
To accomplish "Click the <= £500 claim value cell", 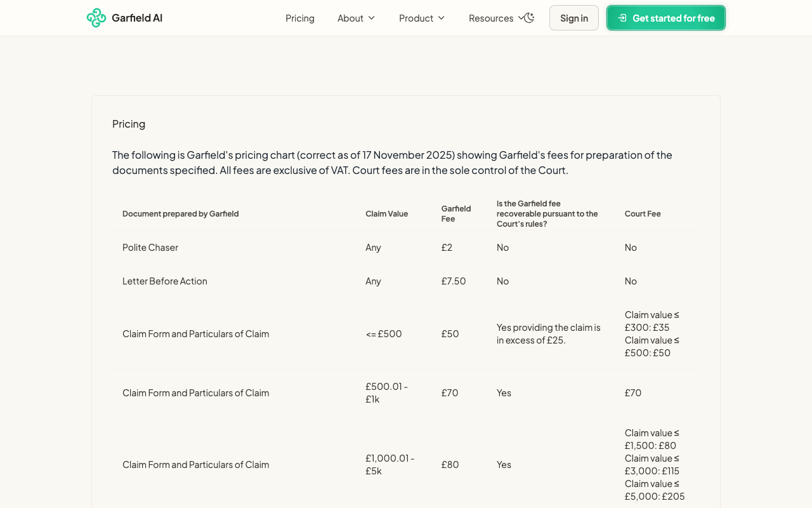I will pyautogui.click(x=384, y=334).
